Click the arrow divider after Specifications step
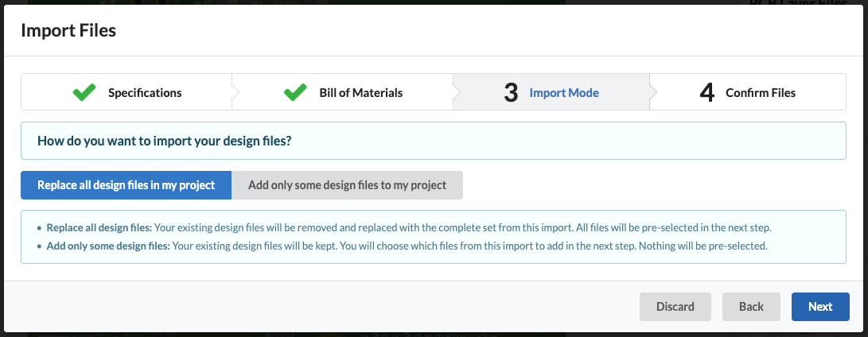This screenshot has width=868, height=337. coord(235,92)
